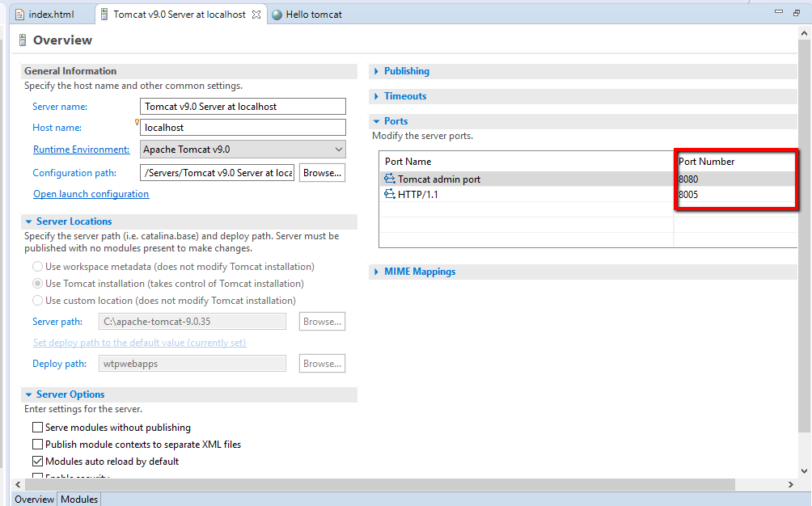Click the Tomcat admin port row icon
The image size is (812, 506).
(x=390, y=179)
